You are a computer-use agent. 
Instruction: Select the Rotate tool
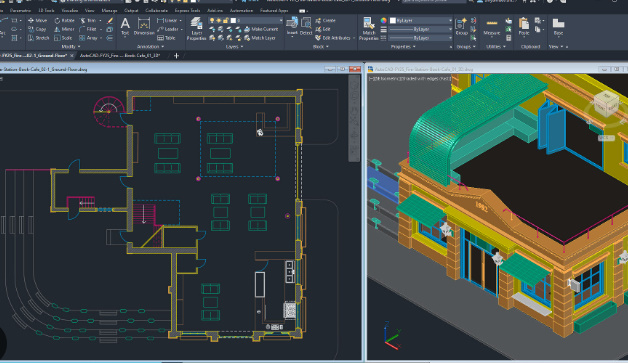pyautogui.click(x=64, y=20)
